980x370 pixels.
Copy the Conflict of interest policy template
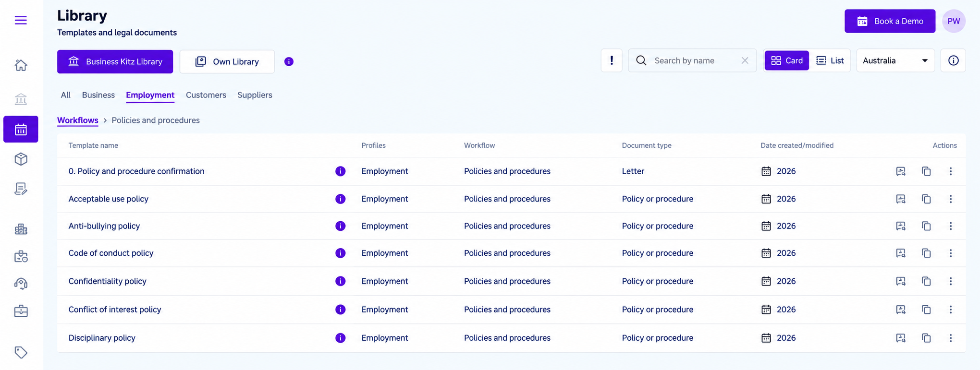coord(926,310)
